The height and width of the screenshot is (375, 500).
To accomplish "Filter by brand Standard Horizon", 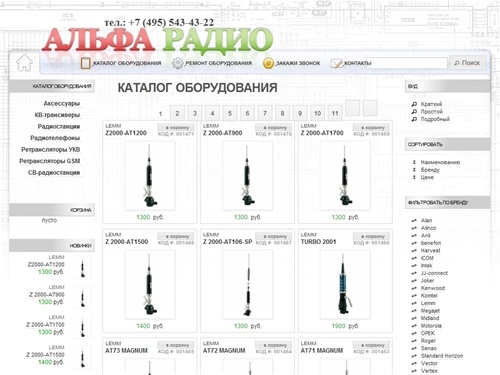I will coord(442,356).
